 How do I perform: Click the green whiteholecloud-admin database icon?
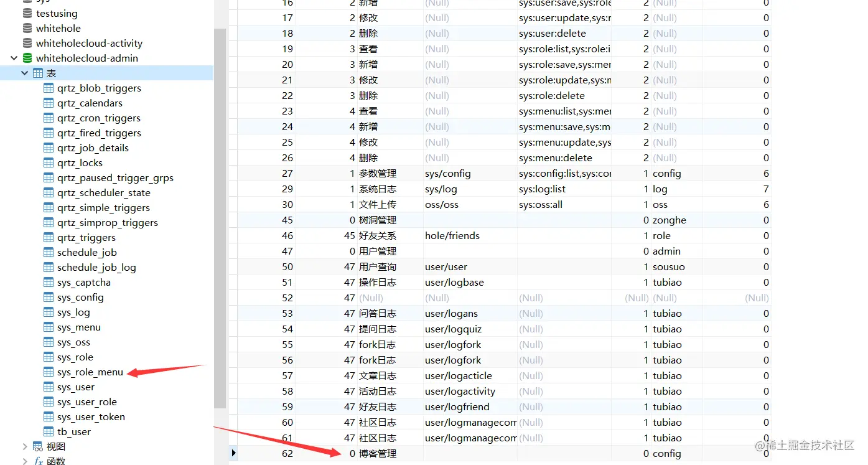tap(27, 58)
